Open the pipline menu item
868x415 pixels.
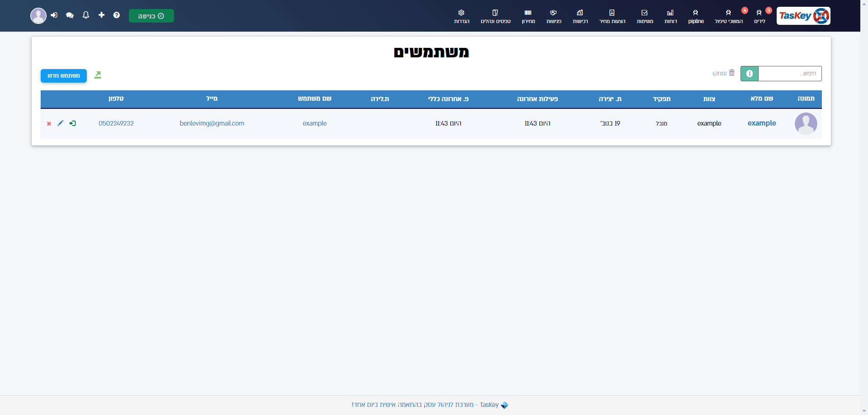point(696,16)
